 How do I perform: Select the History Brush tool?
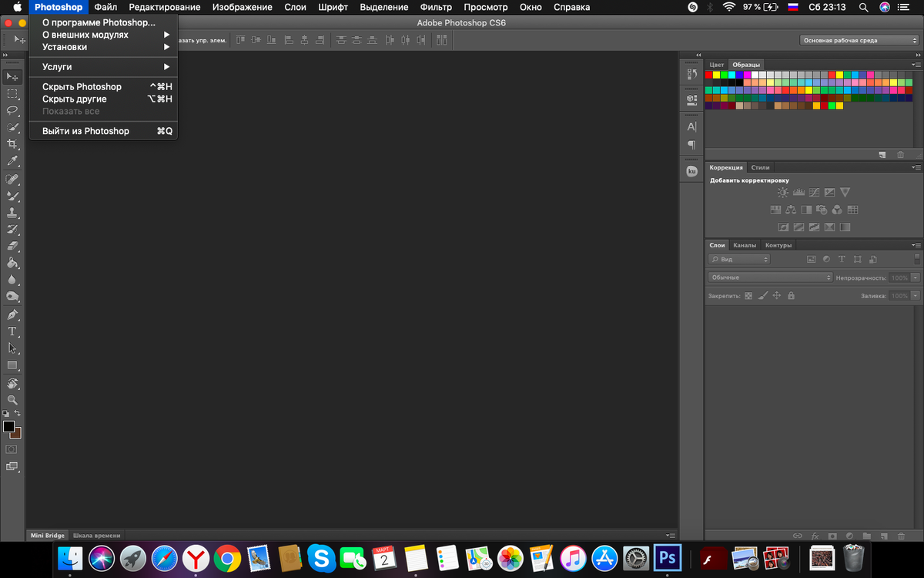click(12, 230)
